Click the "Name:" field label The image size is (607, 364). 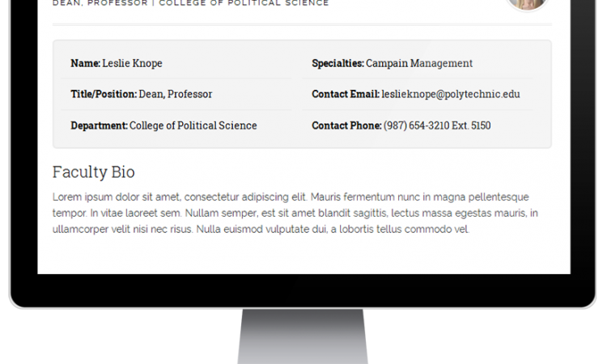pos(85,63)
